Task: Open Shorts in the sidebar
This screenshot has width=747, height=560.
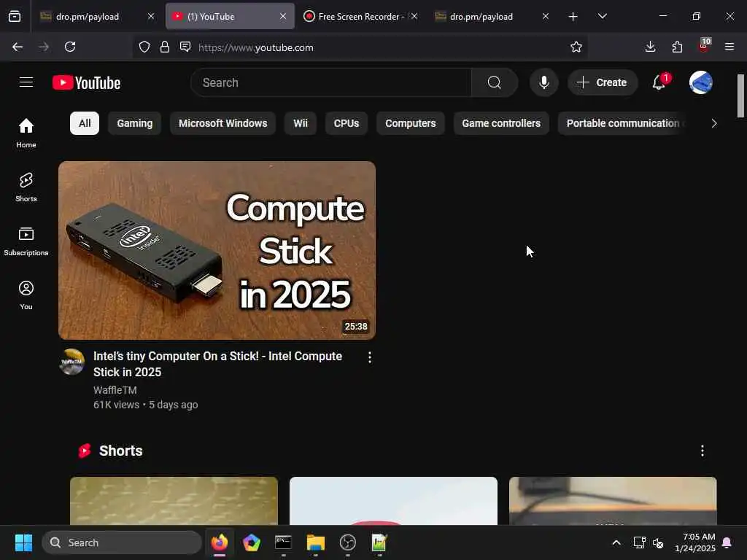Action: pyautogui.click(x=26, y=187)
